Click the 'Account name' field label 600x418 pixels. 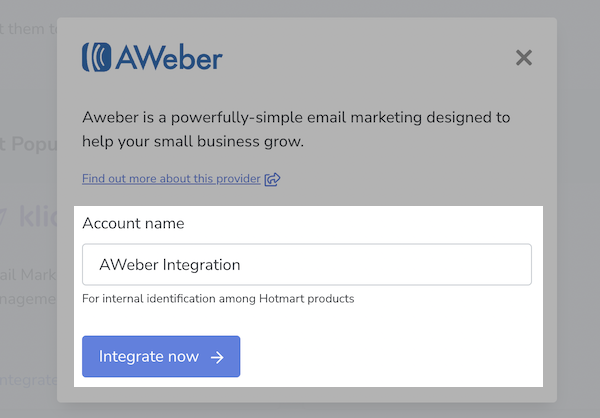[133, 224]
